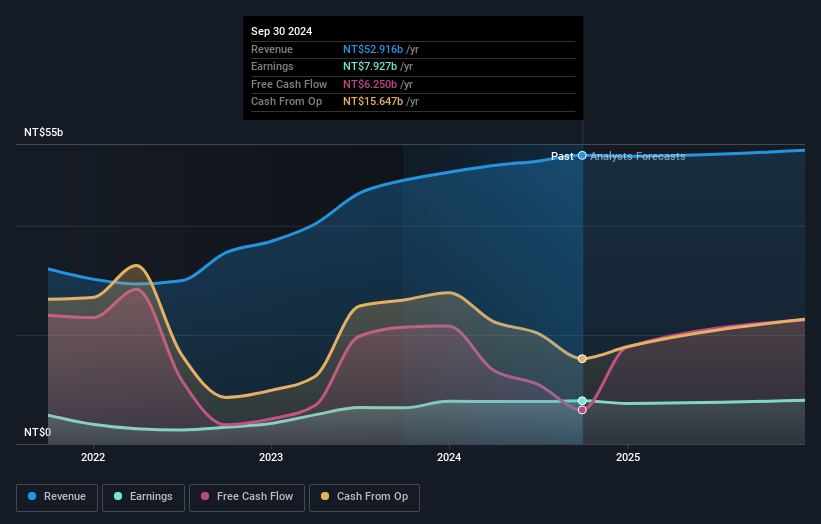The image size is (821, 524).
Task: Click the NT$7.927b earnings value
Action: click(370, 66)
